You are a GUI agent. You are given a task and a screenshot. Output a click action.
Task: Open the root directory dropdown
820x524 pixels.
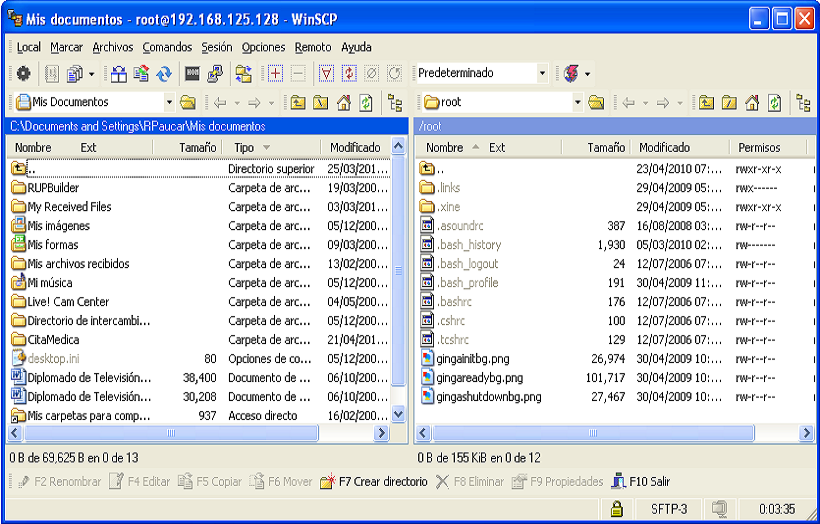pos(577,102)
